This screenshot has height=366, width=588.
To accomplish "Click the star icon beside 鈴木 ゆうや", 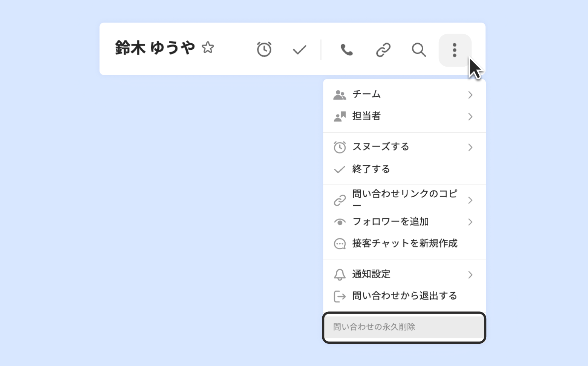I will tap(208, 48).
